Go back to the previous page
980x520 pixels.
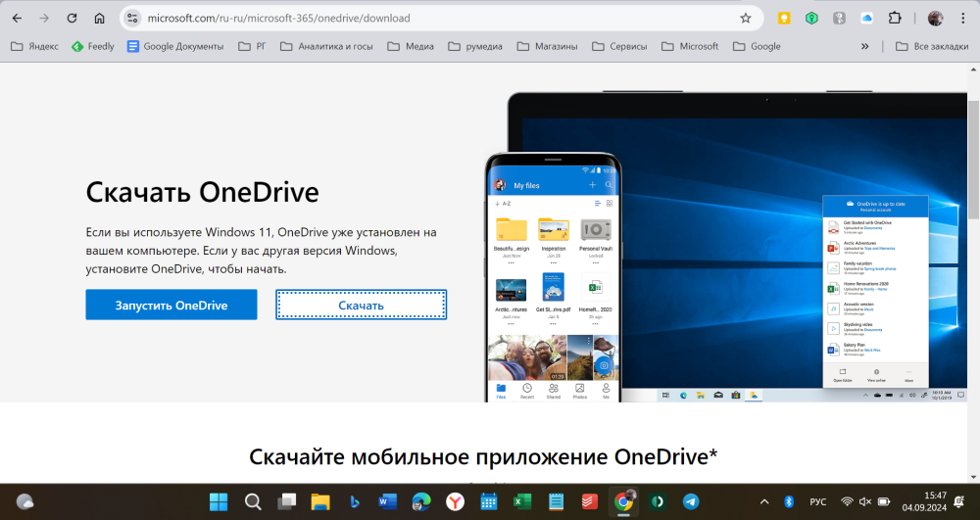17,18
